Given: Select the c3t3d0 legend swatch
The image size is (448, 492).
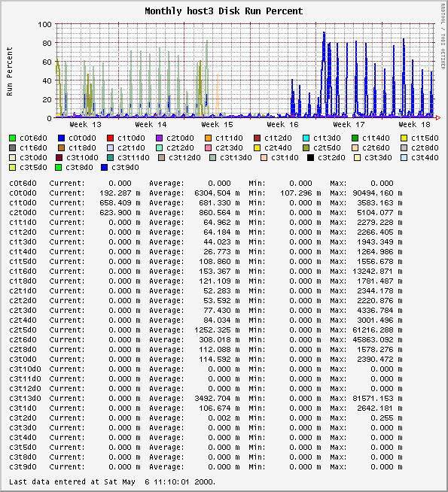Looking at the screenshot, I should pos(357,157).
